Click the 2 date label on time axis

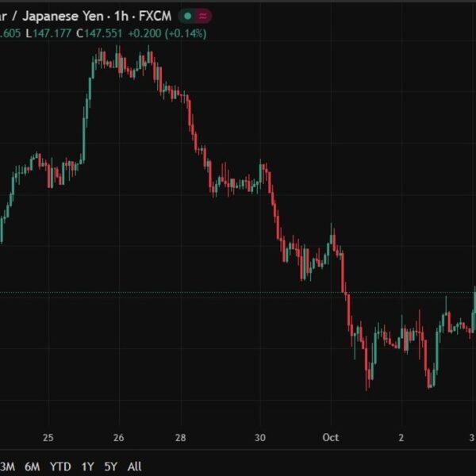pyautogui.click(x=401, y=438)
